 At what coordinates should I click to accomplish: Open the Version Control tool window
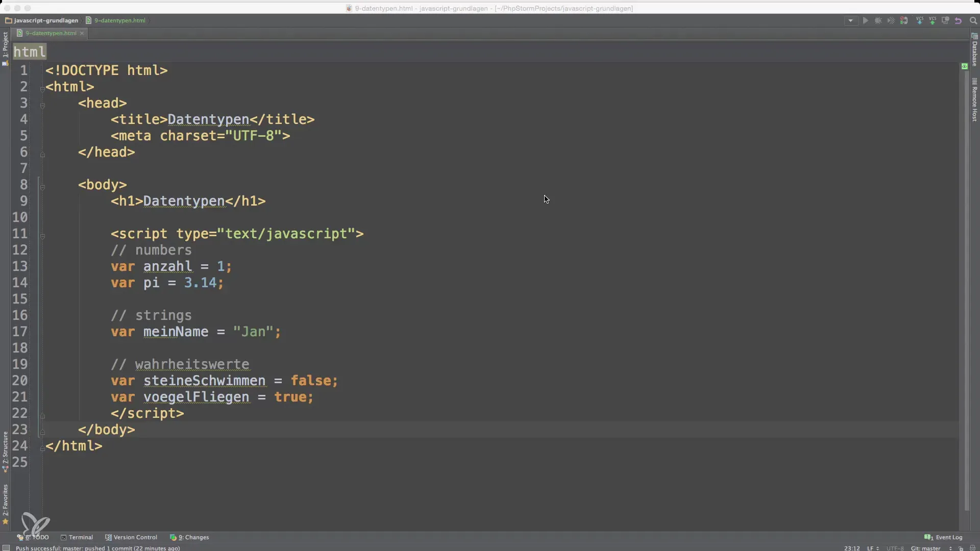point(131,537)
